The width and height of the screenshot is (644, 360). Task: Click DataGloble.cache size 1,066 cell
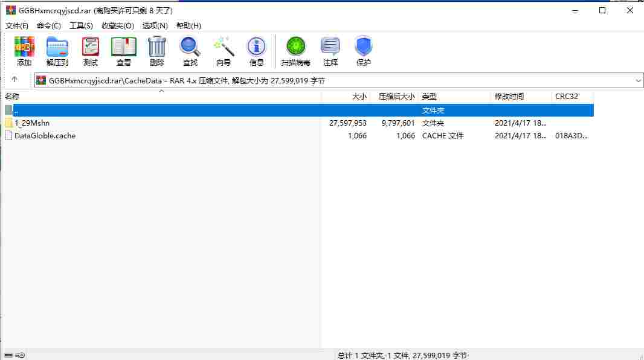click(x=357, y=135)
